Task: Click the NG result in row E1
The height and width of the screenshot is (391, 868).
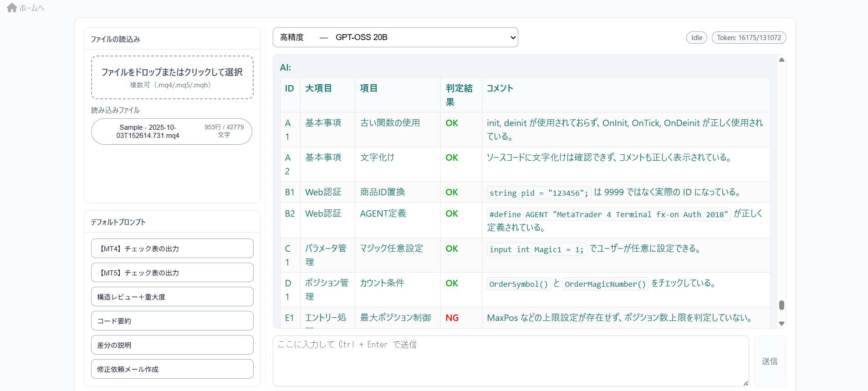Action: (452, 318)
